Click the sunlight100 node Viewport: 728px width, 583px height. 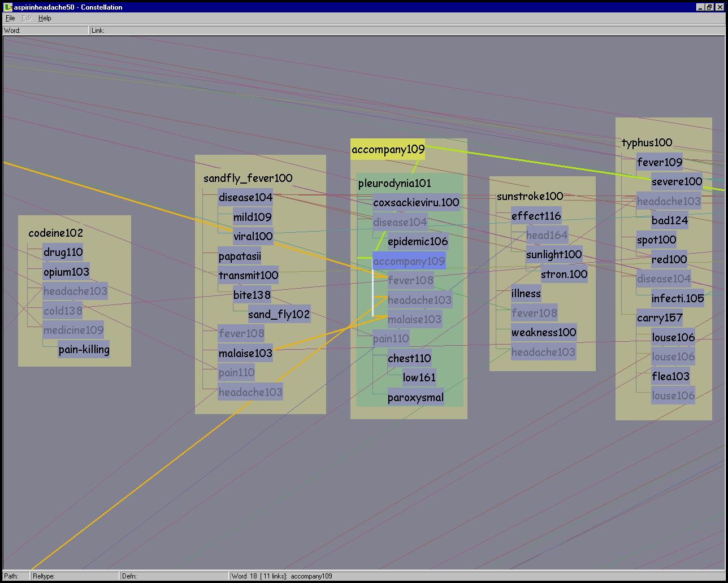pos(553,254)
